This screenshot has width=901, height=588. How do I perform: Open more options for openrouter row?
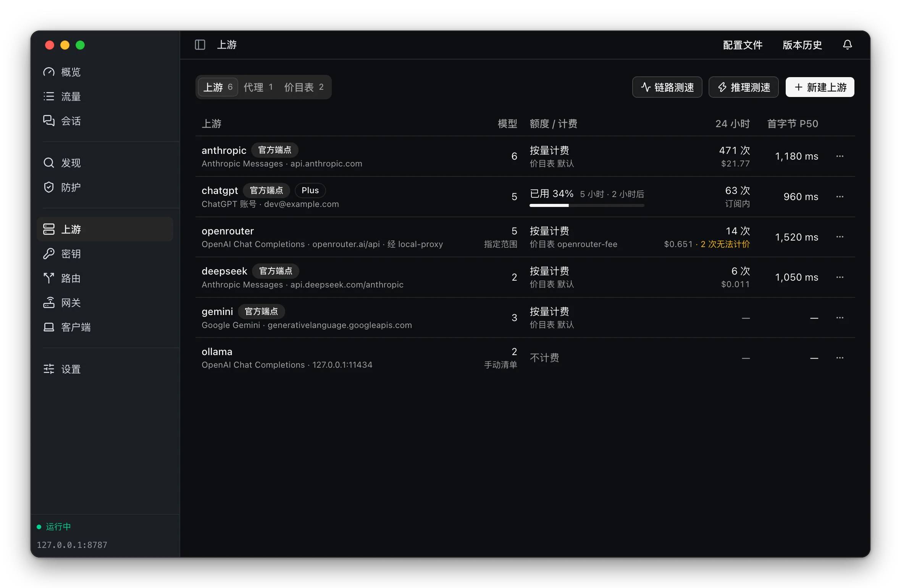click(840, 237)
